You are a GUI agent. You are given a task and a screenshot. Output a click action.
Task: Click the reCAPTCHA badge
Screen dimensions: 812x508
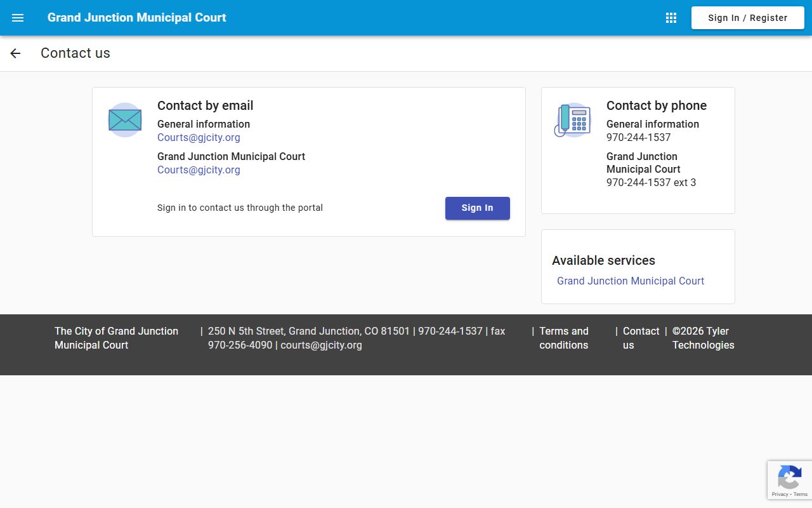pyautogui.click(x=790, y=480)
